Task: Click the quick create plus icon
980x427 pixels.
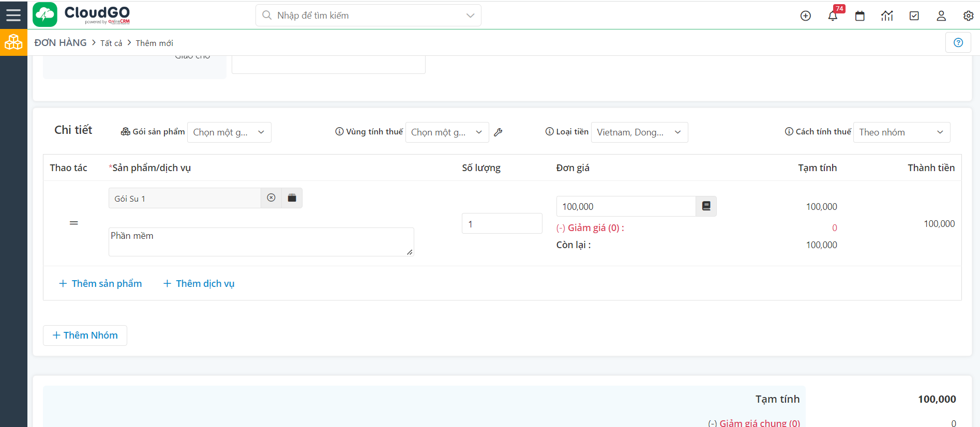Action: click(805, 16)
